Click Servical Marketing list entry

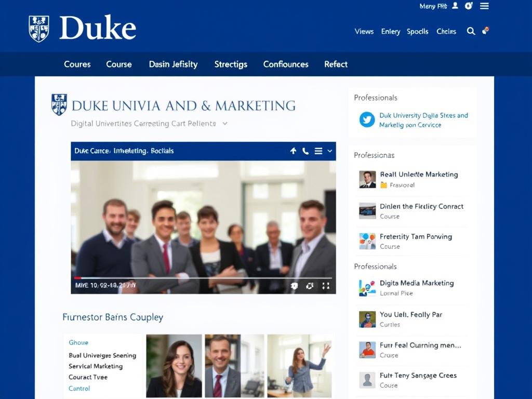96,366
